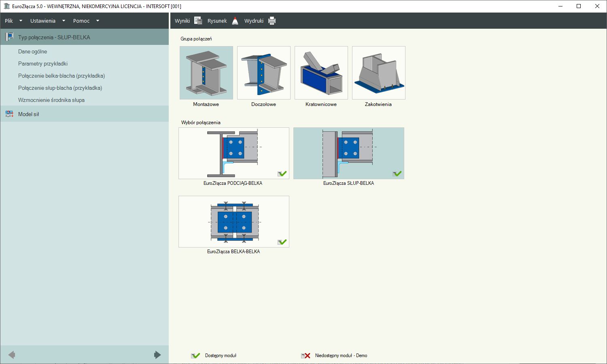Choose the EuroZłącza SŁUP-BELKA connection image
607x364 pixels.
349,153
